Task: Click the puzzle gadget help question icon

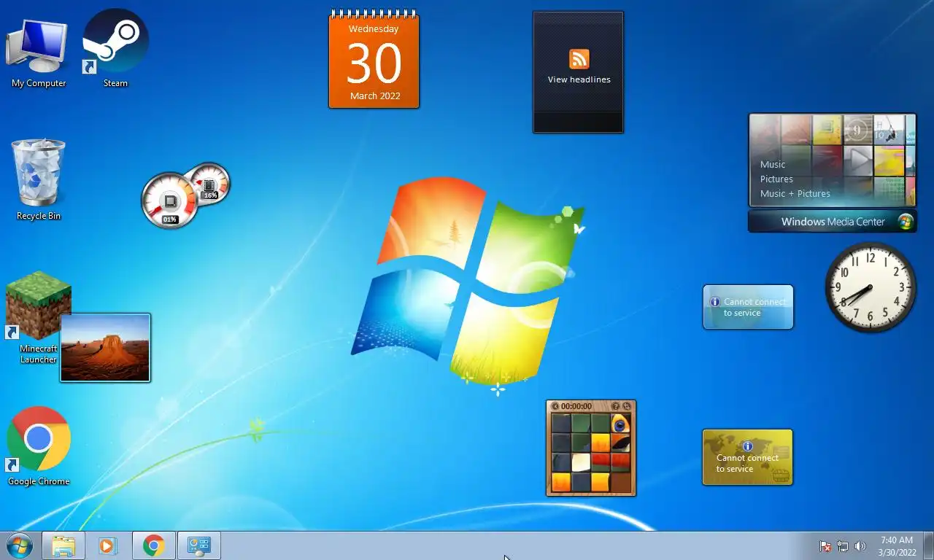Action: click(x=616, y=406)
